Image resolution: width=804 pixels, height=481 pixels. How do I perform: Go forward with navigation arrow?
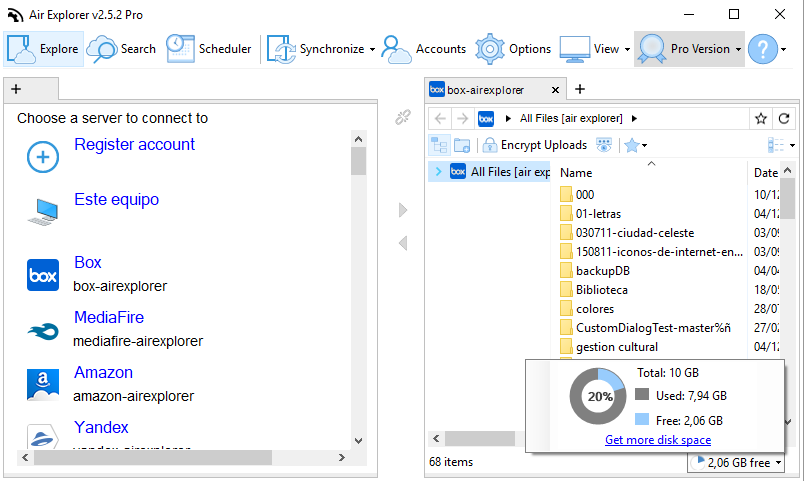[463, 118]
